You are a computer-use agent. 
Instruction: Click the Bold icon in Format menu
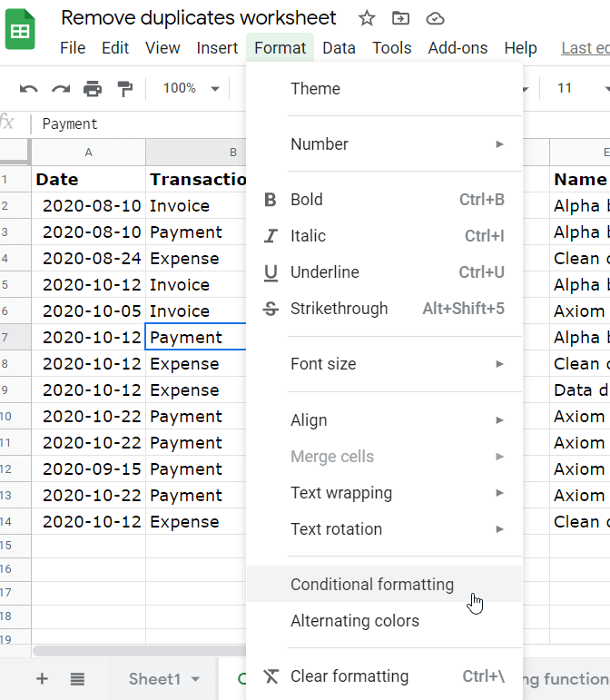click(271, 200)
